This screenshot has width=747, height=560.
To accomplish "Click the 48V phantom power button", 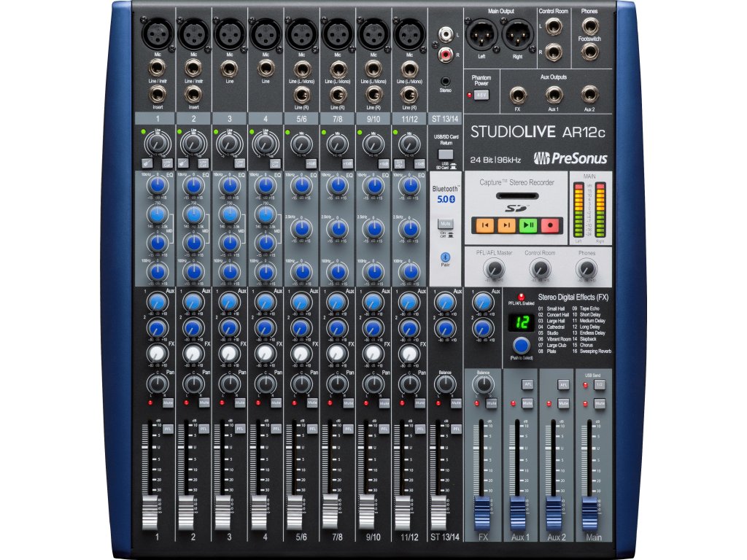I will click(x=481, y=95).
